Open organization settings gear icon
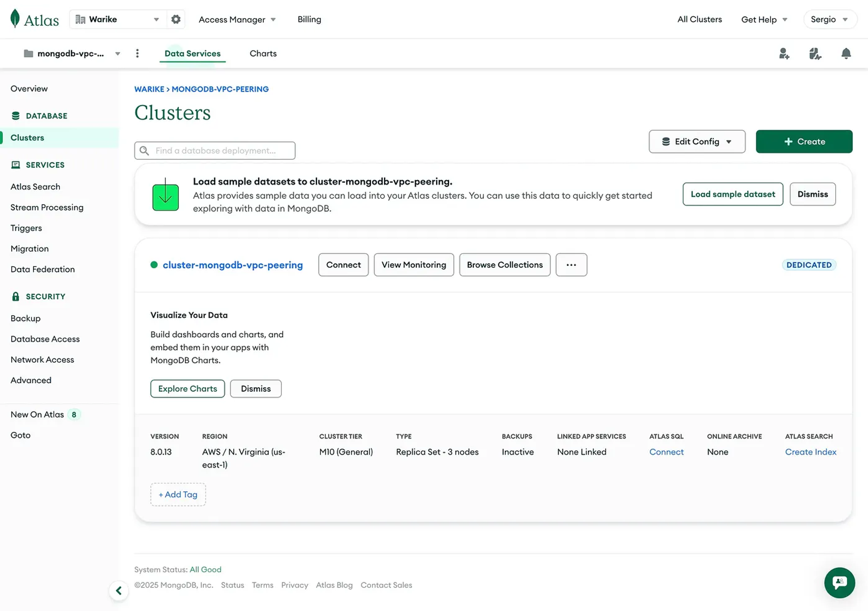This screenshot has height=611, width=868. point(176,19)
